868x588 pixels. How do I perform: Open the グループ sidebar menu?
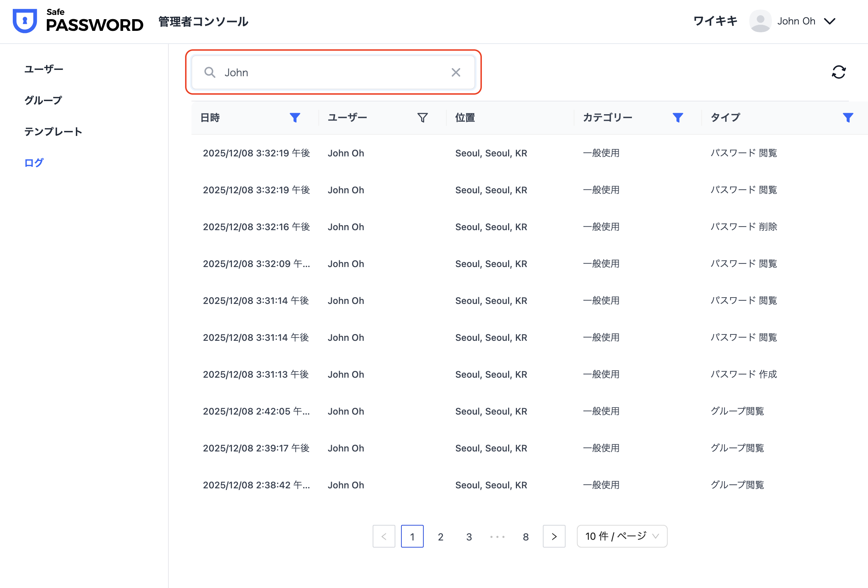43,100
